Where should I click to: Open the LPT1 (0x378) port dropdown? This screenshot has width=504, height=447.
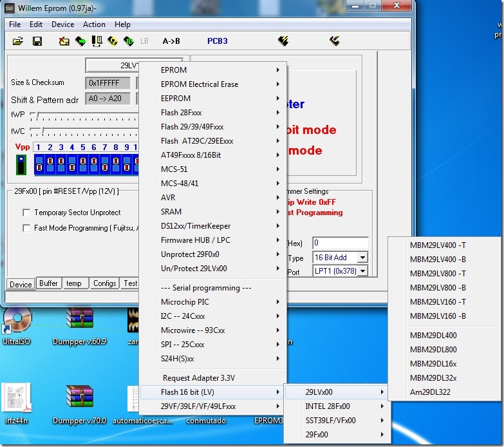(362, 271)
